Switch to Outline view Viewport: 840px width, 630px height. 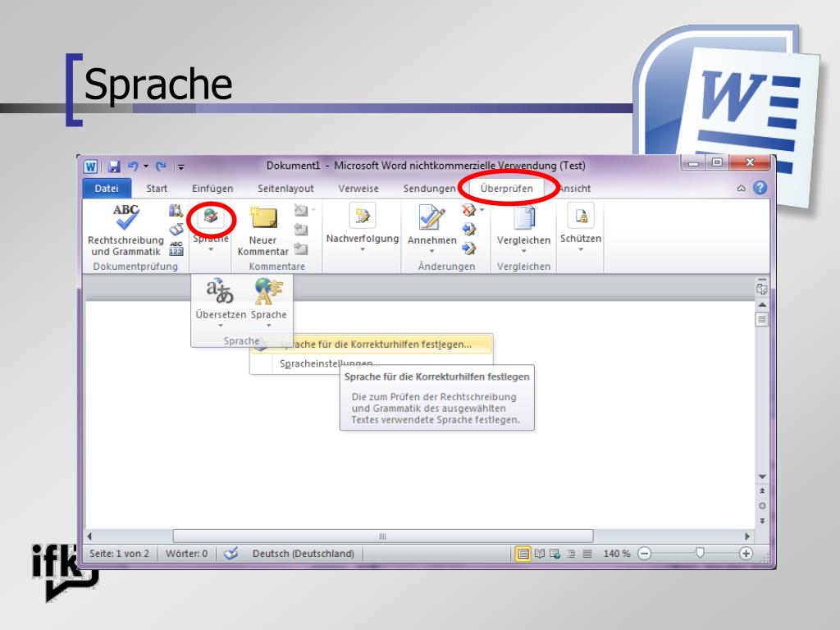pyautogui.click(x=571, y=554)
